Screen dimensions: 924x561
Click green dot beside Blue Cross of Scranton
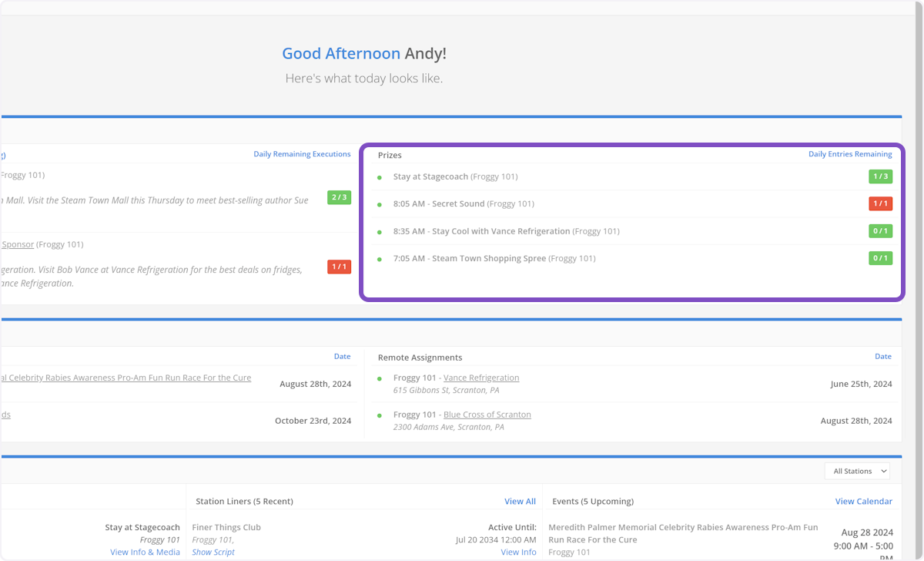(379, 415)
